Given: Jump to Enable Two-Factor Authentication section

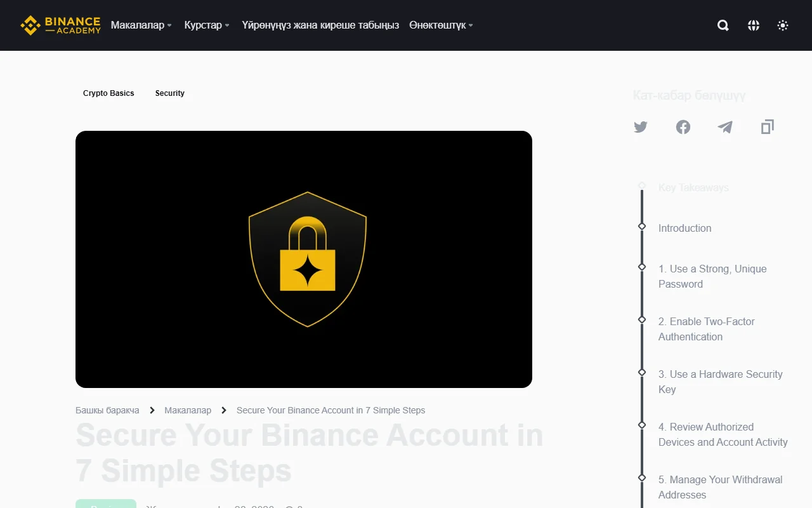Looking at the screenshot, I should point(707,329).
